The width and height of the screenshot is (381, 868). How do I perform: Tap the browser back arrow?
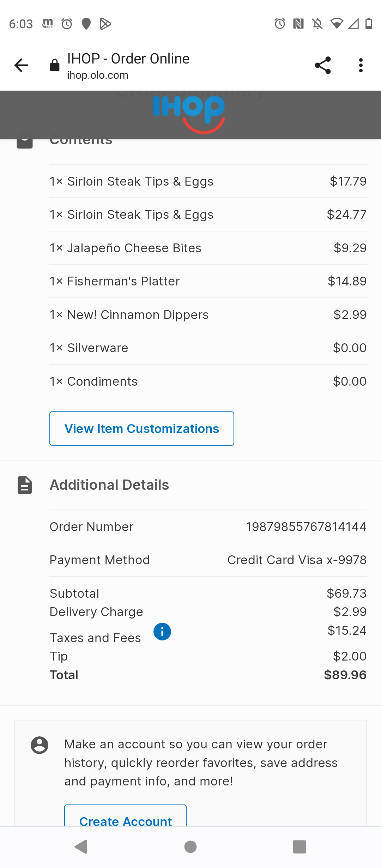(21, 65)
